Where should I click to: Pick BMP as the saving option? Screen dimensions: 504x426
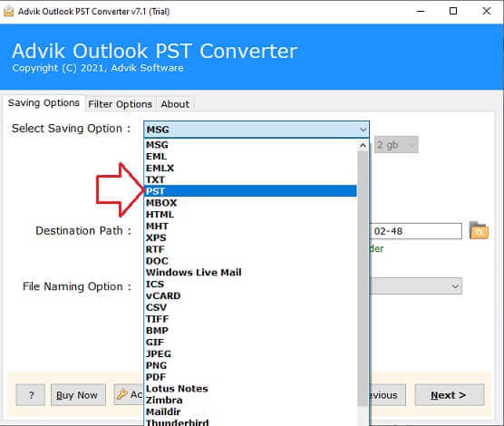coord(251,330)
